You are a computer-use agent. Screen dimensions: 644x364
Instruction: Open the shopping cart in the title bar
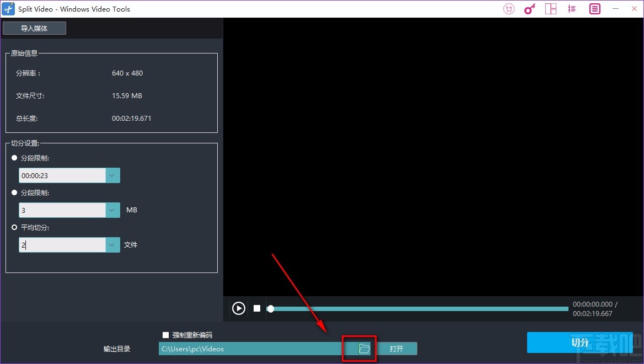[508, 9]
